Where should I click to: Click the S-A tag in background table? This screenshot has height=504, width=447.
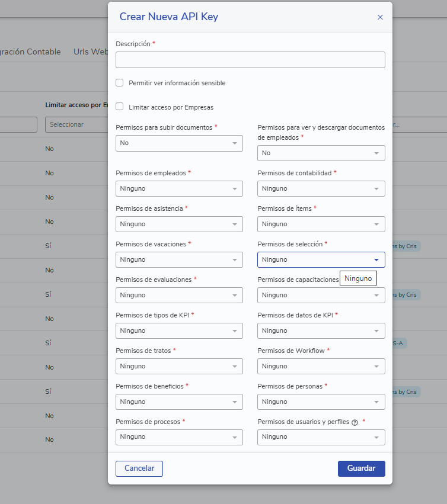pos(400,344)
